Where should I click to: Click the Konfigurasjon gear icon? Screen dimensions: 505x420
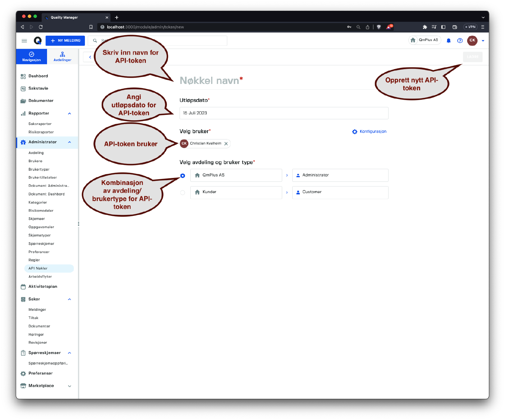(x=355, y=132)
